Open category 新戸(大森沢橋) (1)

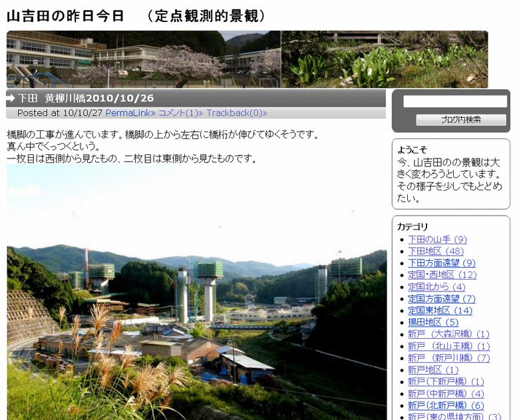(x=448, y=334)
